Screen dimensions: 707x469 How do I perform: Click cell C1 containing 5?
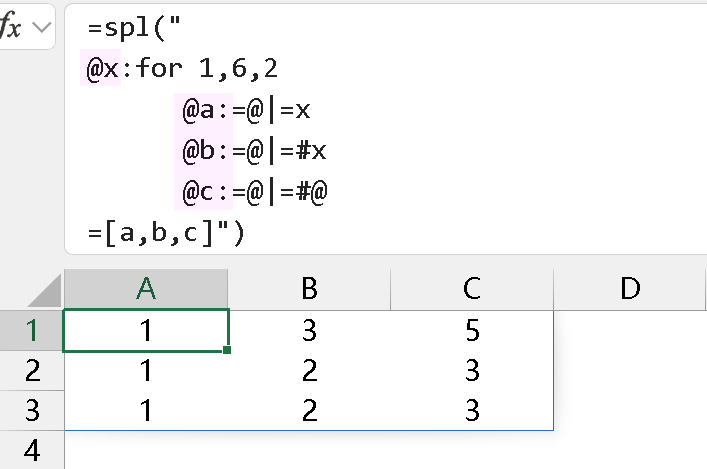472,331
